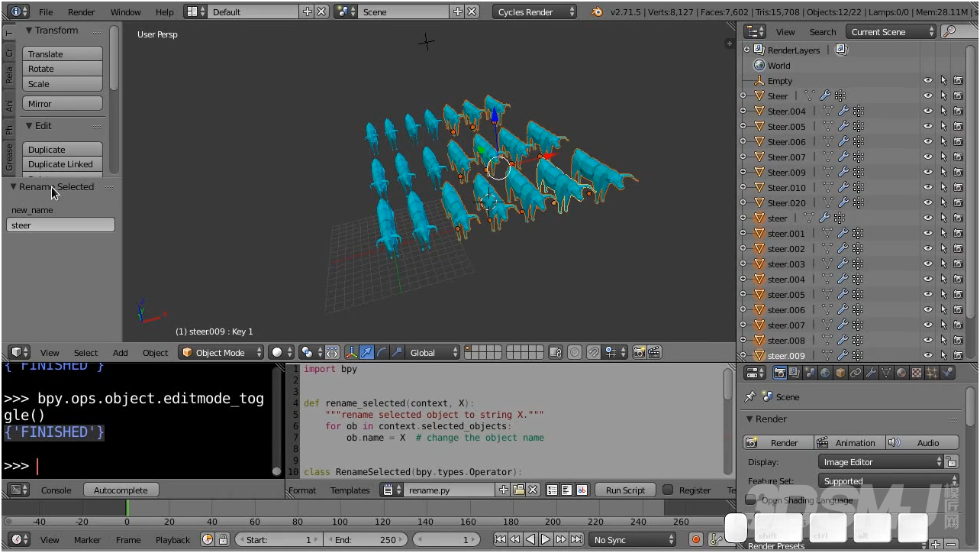The image size is (980, 553).
Task: Hide Empty object with its eye icon
Action: click(x=928, y=80)
